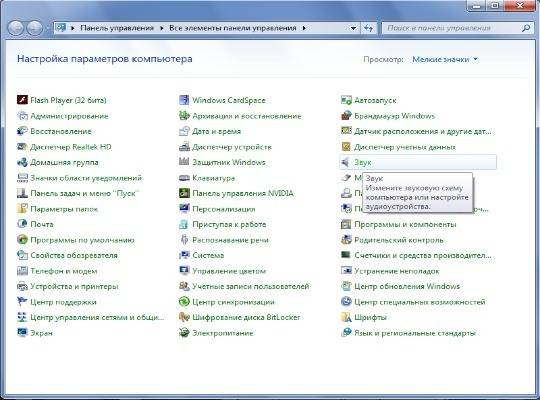The image size is (540, 400).
Task: Go forward with the Forward arrow button
Action: tap(35, 28)
